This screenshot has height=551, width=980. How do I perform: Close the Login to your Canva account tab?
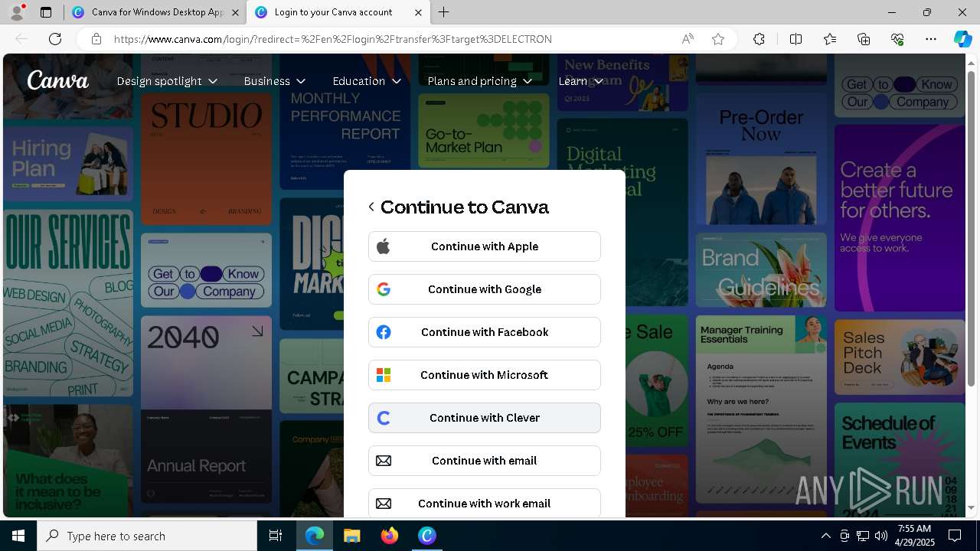point(418,12)
